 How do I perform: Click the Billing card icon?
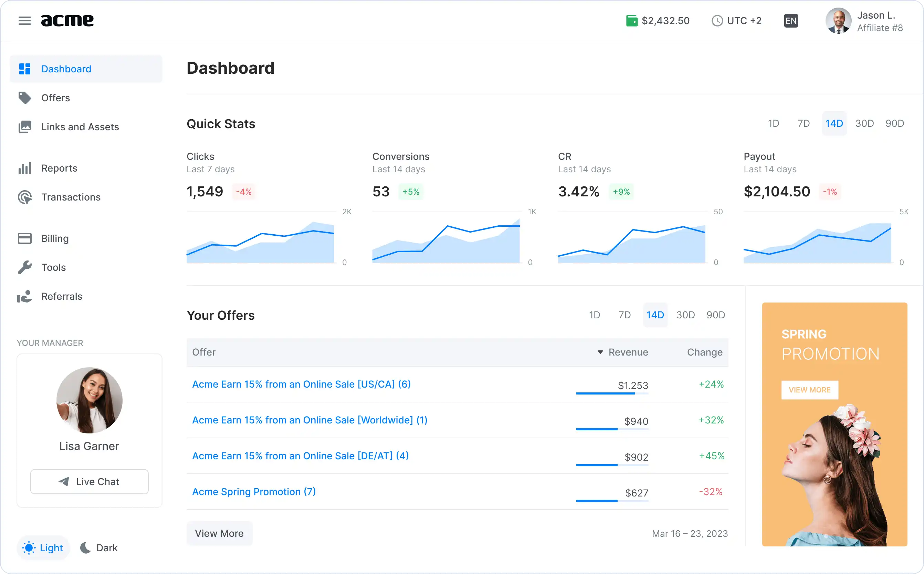tap(25, 238)
